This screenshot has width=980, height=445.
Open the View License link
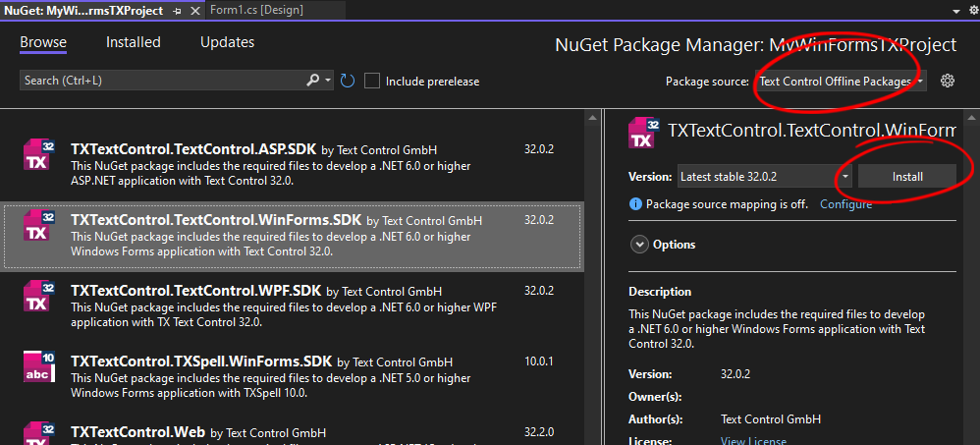754,441
